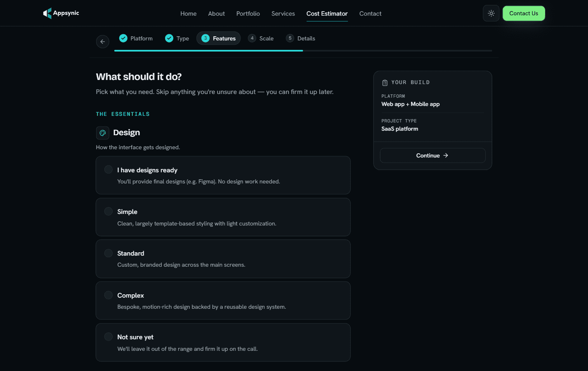Go back with the left arrow button
Screen dimensions: 588x371
pos(103,42)
